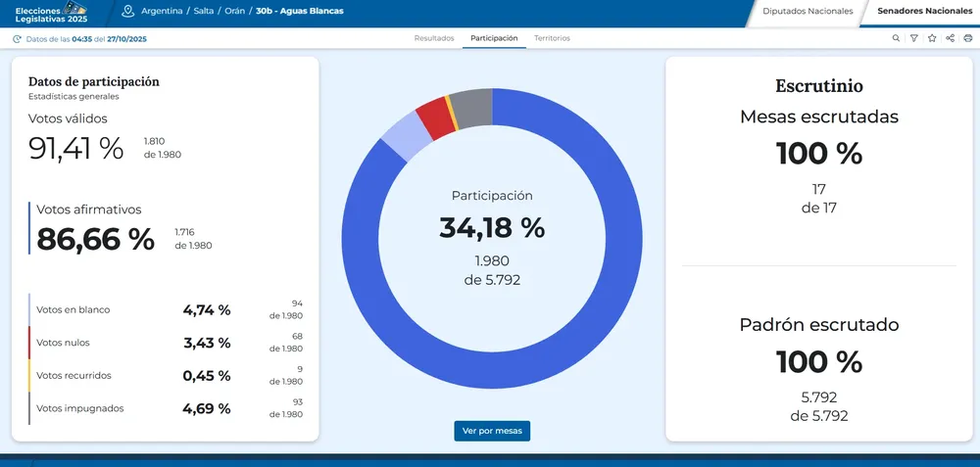Open the filter funnel icon
This screenshot has height=467, width=980.
(x=913, y=38)
